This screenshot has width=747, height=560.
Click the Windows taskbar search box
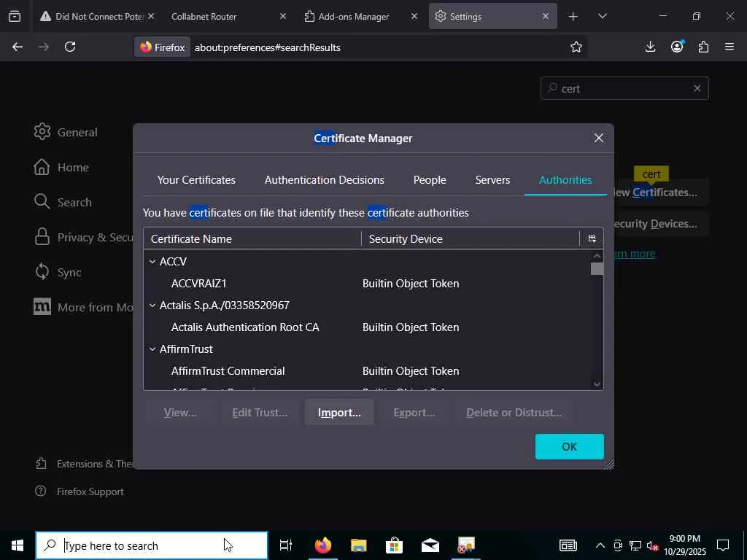[x=152, y=545]
